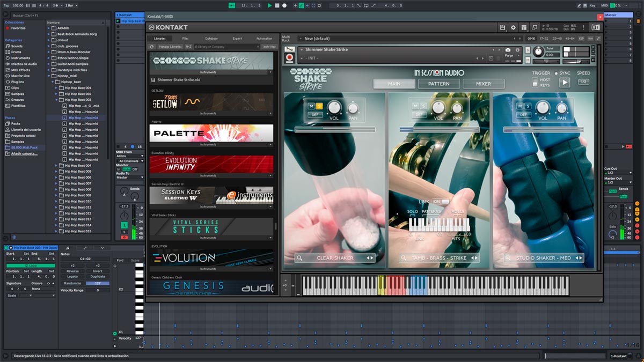Open the Clear Shaker search magnifier
This screenshot has width=644, height=362.
point(300,258)
